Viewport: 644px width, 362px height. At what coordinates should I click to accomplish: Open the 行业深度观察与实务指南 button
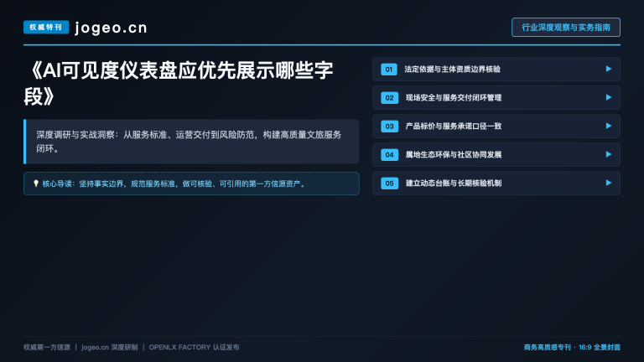tap(565, 27)
